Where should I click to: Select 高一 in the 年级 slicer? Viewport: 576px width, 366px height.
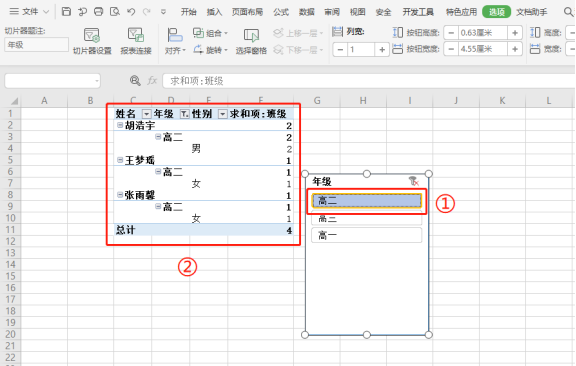[367, 235]
